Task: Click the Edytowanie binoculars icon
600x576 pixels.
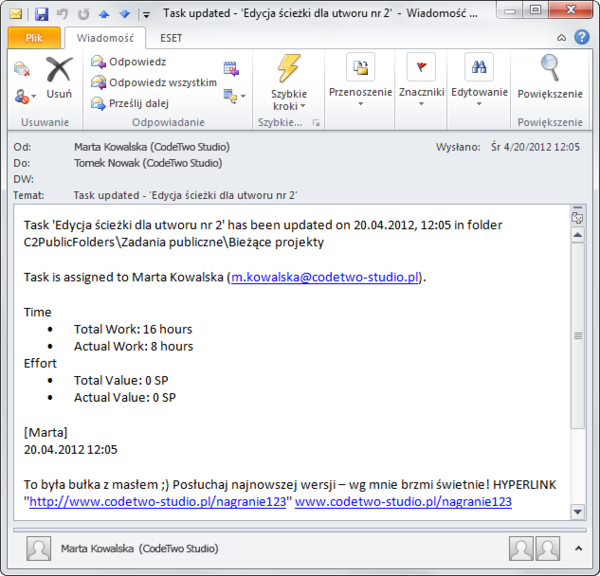Action: 479,67
